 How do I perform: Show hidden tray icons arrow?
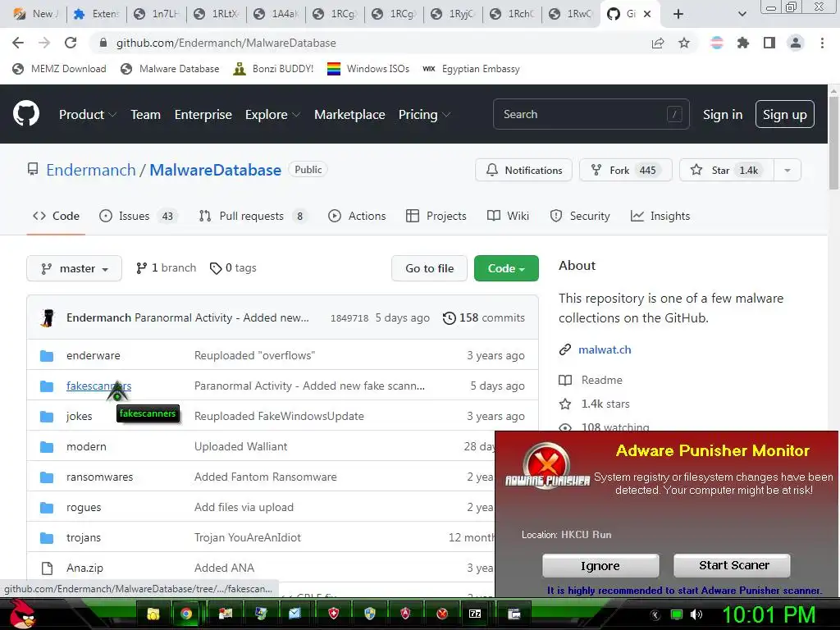click(655, 615)
